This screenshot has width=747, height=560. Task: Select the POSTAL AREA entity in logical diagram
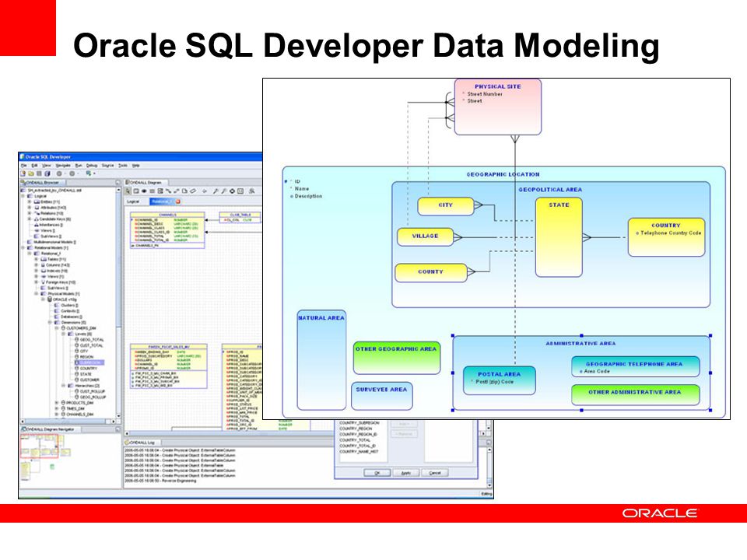coord(499,380)
